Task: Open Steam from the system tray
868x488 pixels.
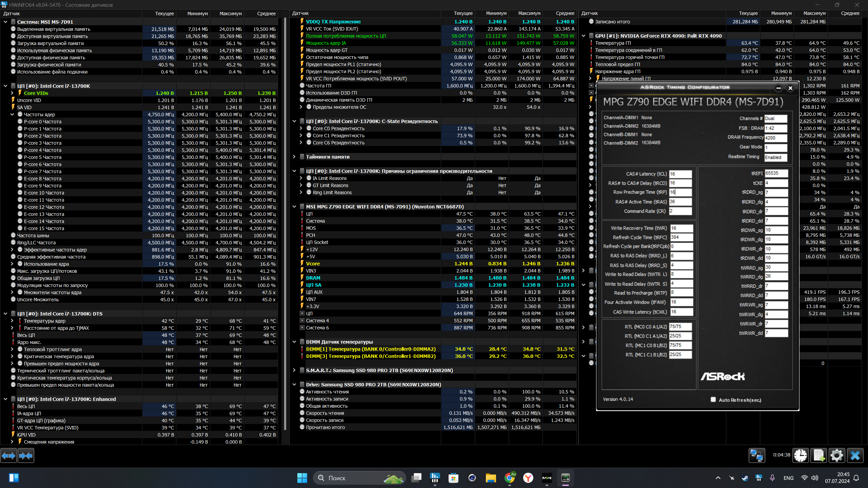Action: [x=745, y=478]
